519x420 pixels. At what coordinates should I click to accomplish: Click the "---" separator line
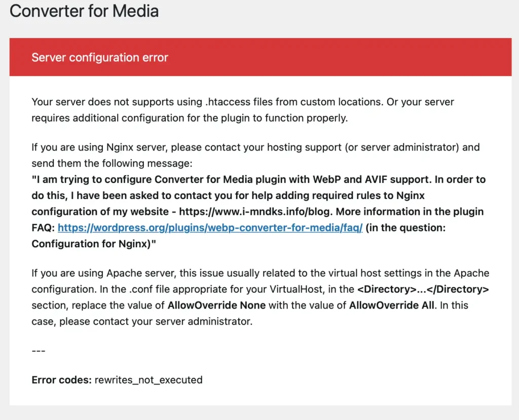pos(39,351)
